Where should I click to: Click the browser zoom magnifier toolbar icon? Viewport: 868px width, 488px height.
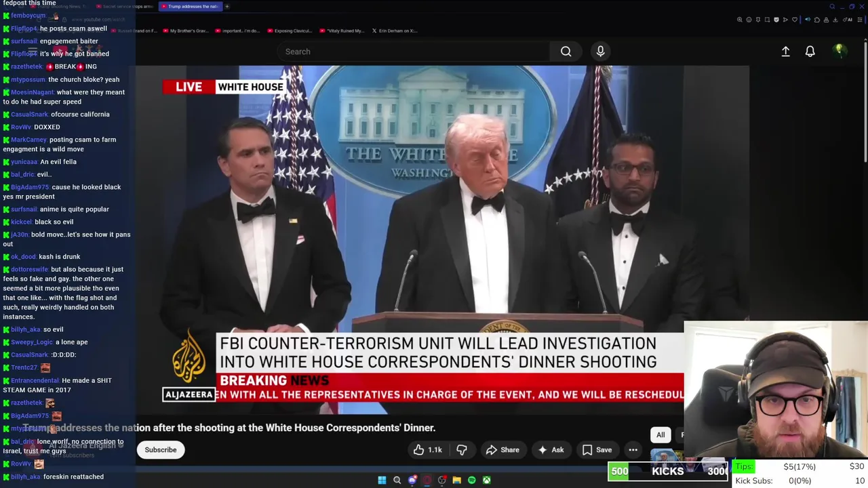coord(739,20)
